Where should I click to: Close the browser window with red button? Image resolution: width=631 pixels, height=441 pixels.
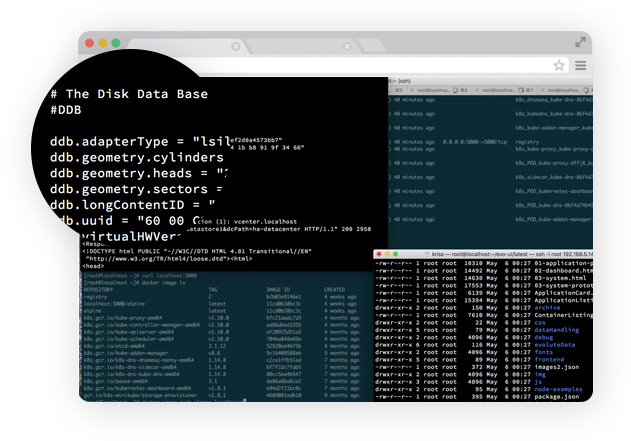coord(89,43)
